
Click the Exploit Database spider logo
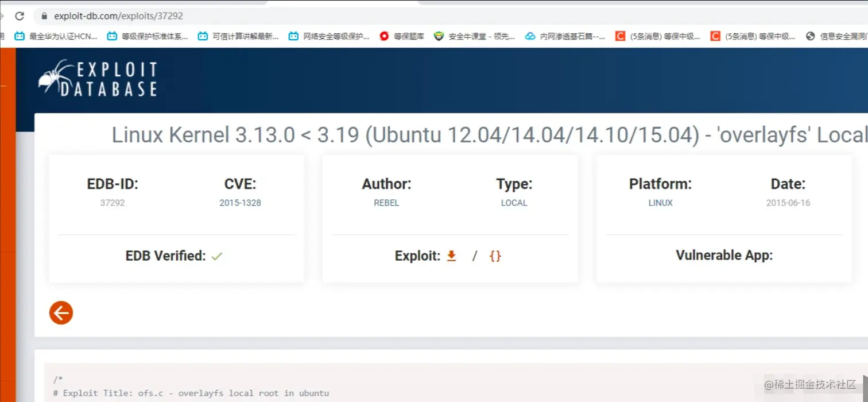pyautogui.click(x=98, y=79)
